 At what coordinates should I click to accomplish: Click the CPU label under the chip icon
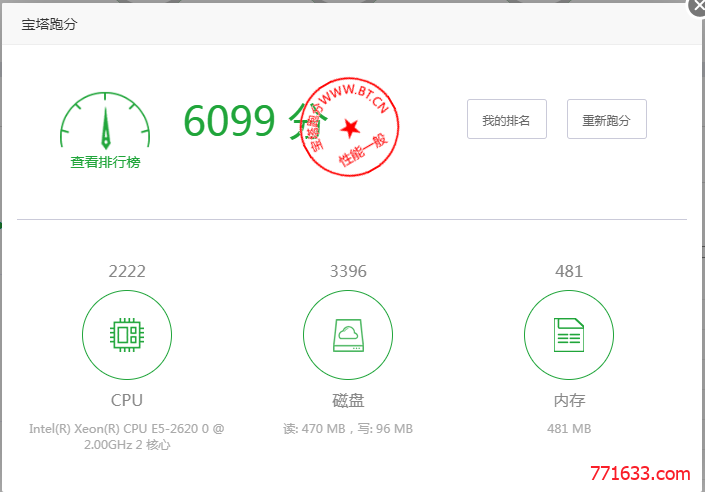click(x=127, y=400)
